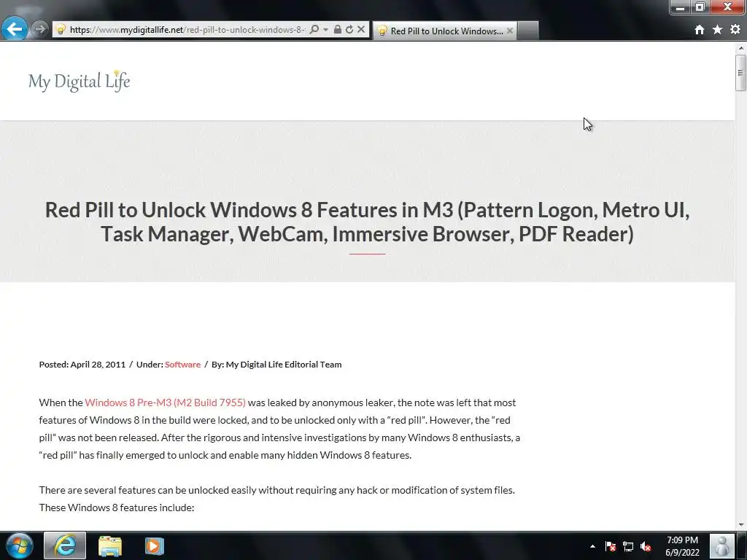
Task: Click the address bar URL field
Action: [x=187, y=29]
